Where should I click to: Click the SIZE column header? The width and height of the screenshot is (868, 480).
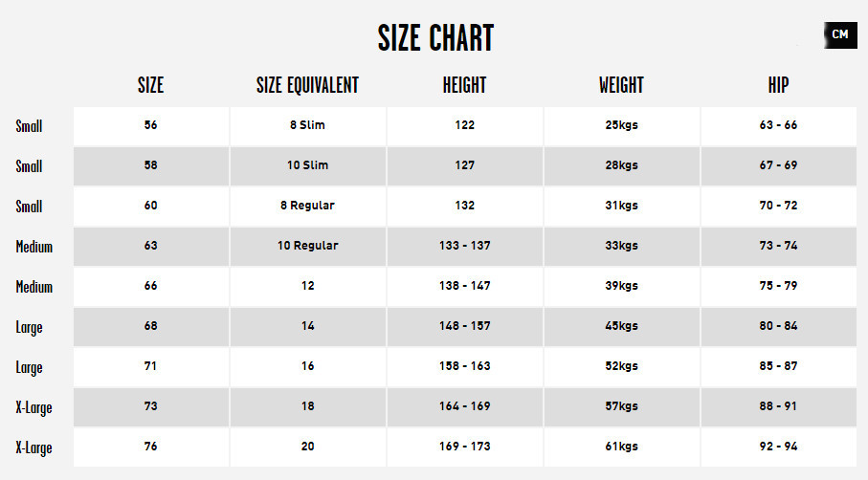tap(150, 85)
